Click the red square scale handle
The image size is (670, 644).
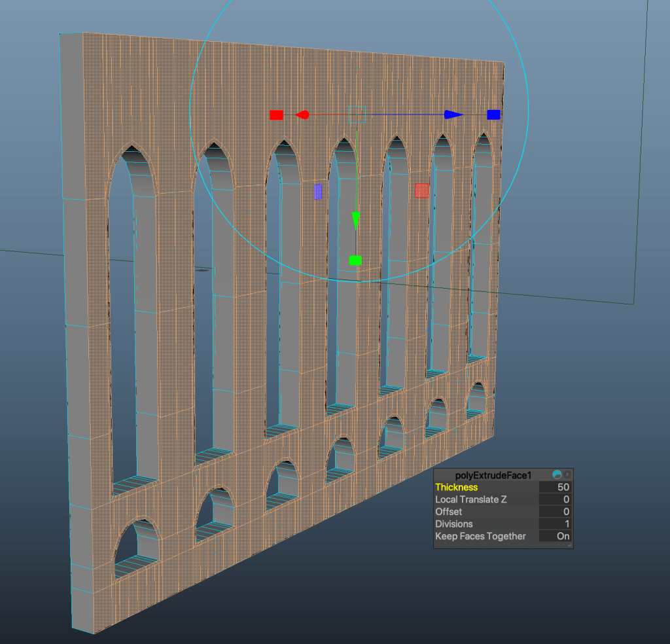276,115
